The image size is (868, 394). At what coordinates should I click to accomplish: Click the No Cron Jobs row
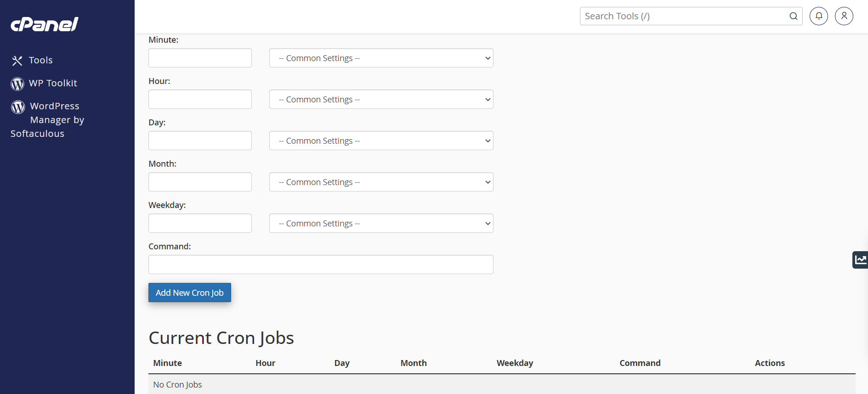502,384
